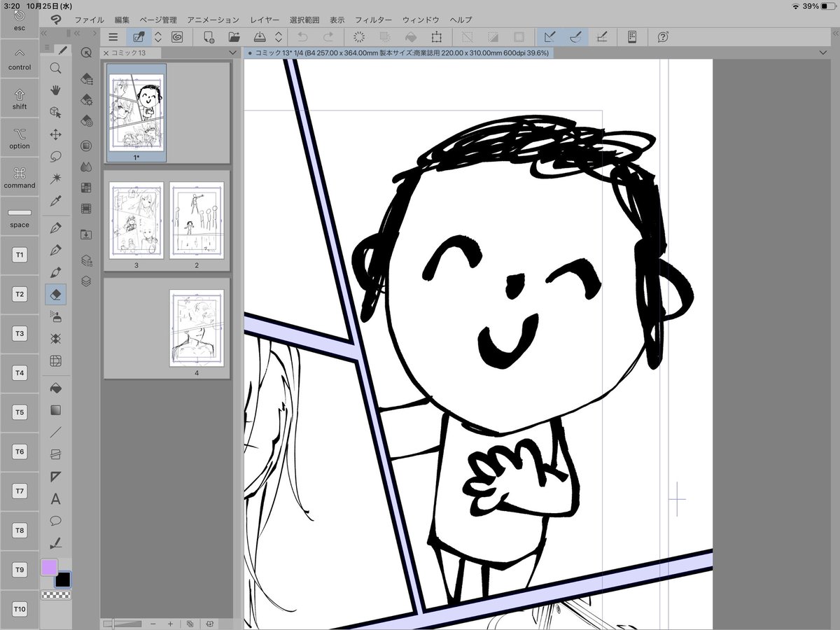Select the black sub color swatch
The width and height of the screenshot is (840, 630).
pyautogui.click(x=63, y=579)
